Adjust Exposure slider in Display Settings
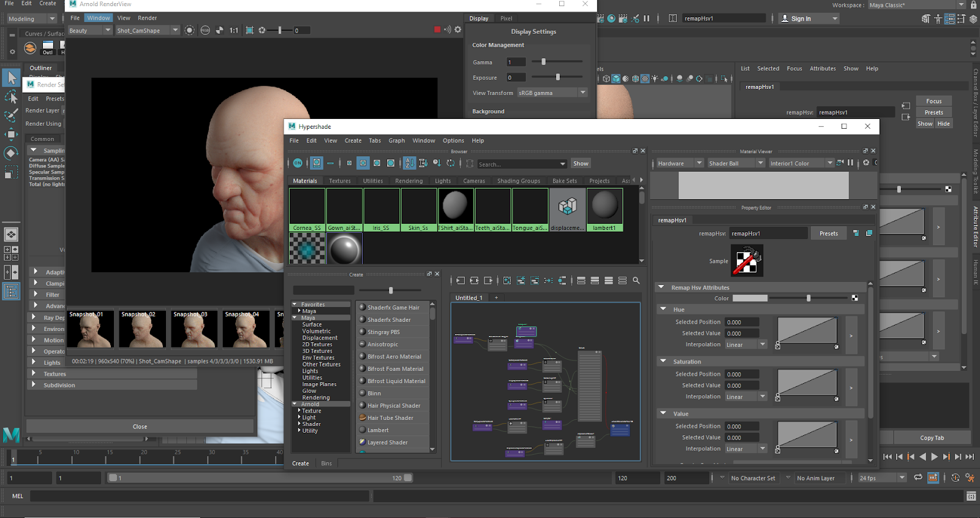The image size is (980, 518). coord(557,77)
